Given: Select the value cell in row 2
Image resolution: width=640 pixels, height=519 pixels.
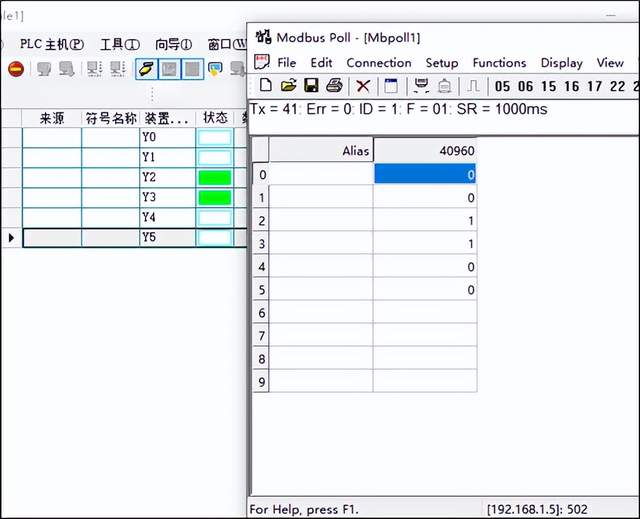Looking at the screenshot, I should click(425, 221).
